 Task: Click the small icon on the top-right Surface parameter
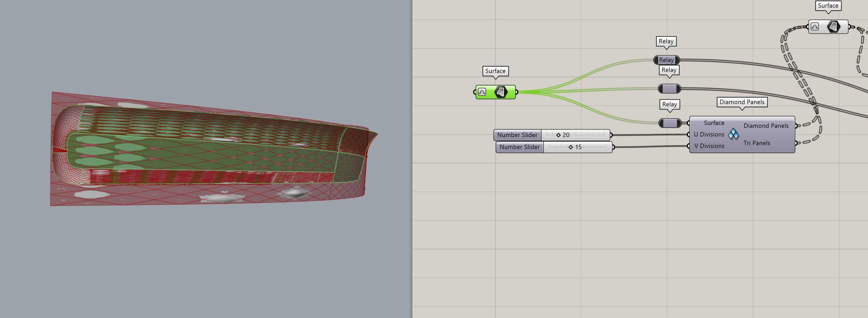[815, 27]
